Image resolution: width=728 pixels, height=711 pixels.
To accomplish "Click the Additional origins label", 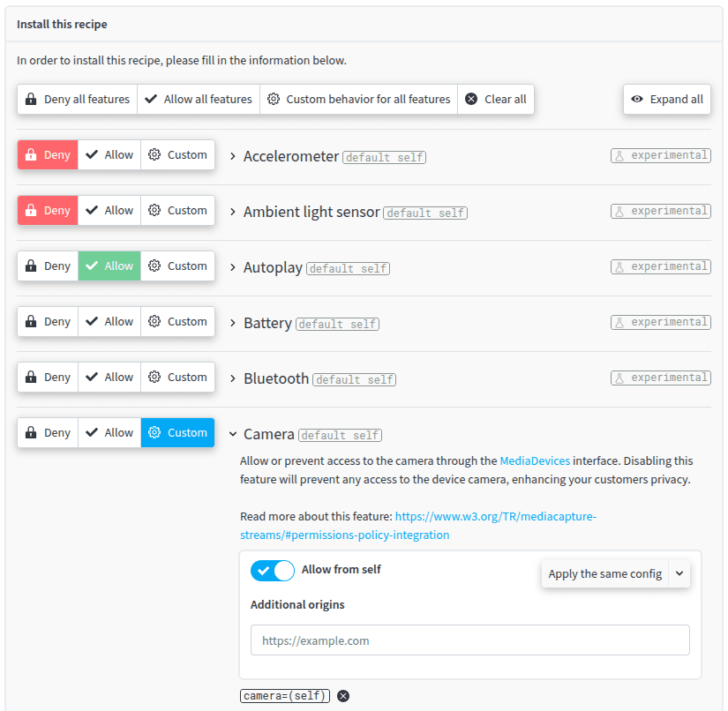I will (x=297, y=605).
